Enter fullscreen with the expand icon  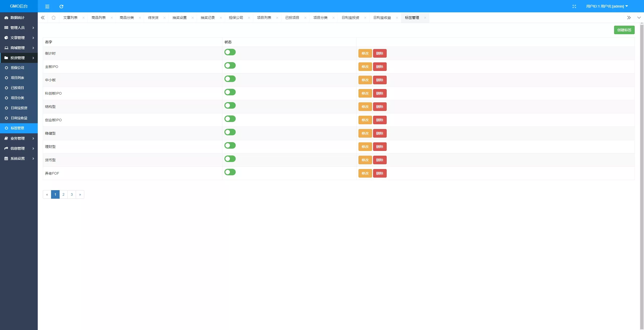pos(574,6)
